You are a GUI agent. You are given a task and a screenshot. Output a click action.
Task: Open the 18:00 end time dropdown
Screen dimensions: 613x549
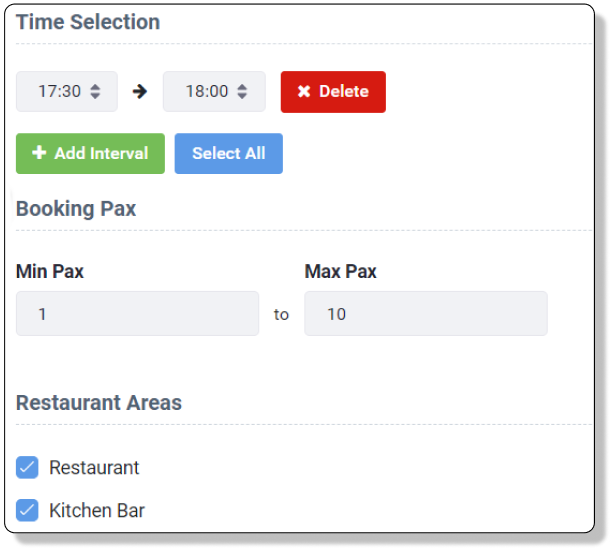pos(214,92)
